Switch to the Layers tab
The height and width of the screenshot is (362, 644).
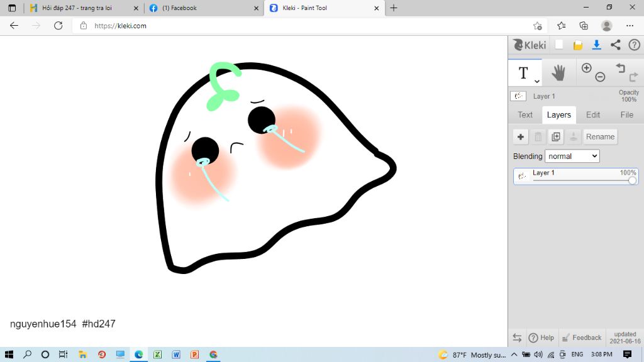point(558,115)
